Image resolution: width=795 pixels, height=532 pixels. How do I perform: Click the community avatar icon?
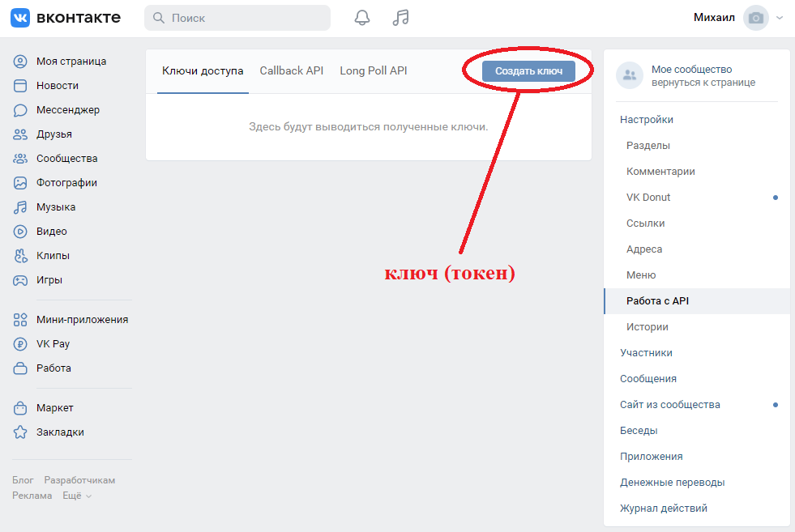tap(629, 76)
